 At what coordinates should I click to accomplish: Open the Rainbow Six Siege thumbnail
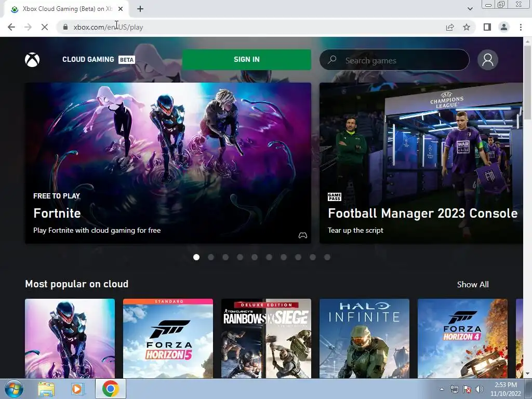tap(266, 338)
